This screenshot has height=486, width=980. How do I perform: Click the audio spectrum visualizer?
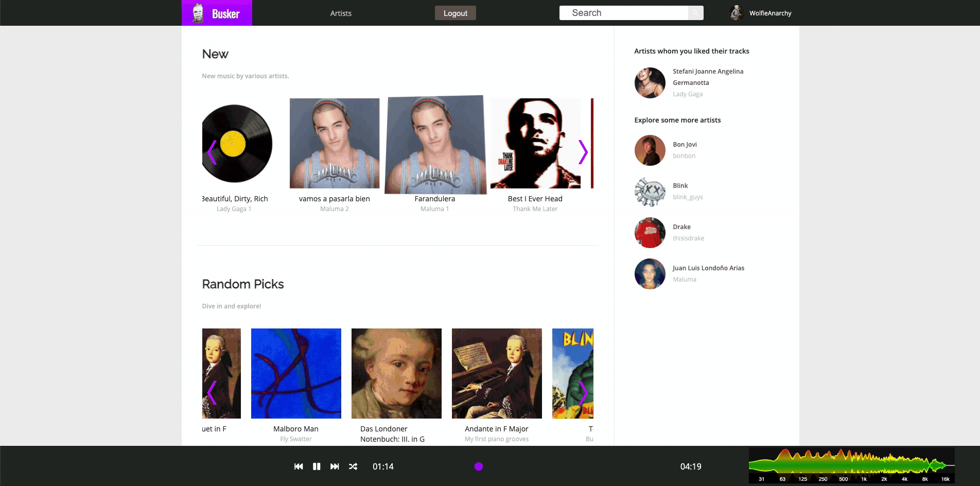pyautogui.click(x=851, y=465)
